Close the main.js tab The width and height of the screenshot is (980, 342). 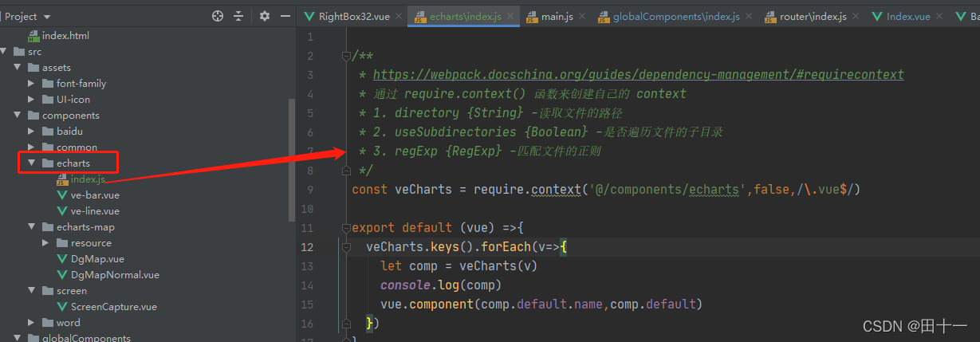(x=581, y=16)
